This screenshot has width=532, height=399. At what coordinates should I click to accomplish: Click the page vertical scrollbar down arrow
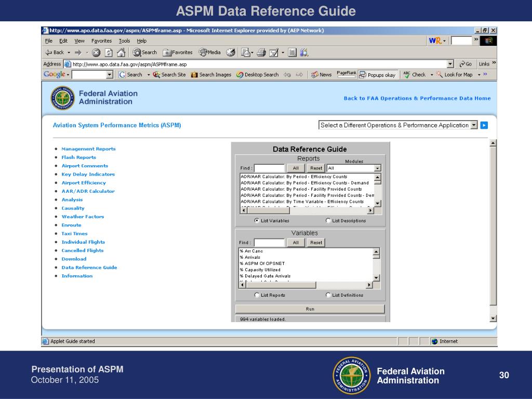click(x=493, y=318)
